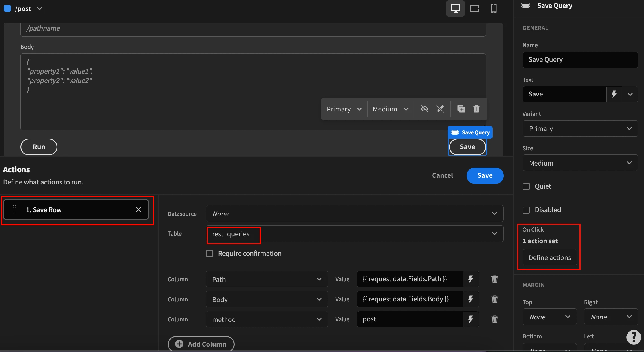The image size is (644, 352).
Task: Switch to desktop preview icon
Action: point(455,8)
